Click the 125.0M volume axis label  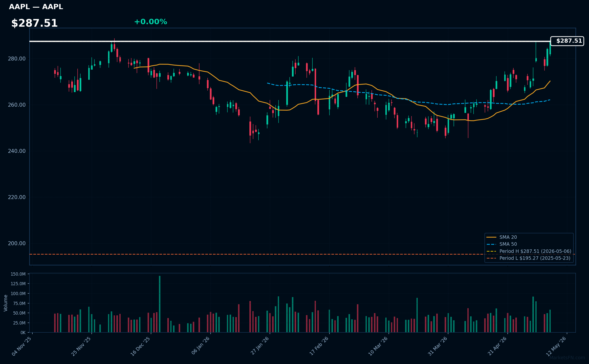[x=18, y=284]
